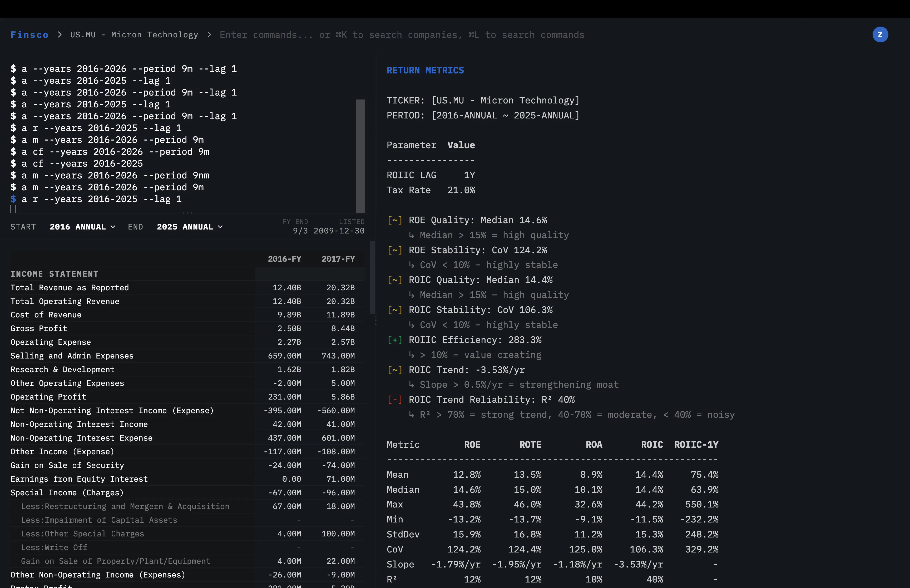Click the ROA column header

pyautogui.click(x=594, y=445)
